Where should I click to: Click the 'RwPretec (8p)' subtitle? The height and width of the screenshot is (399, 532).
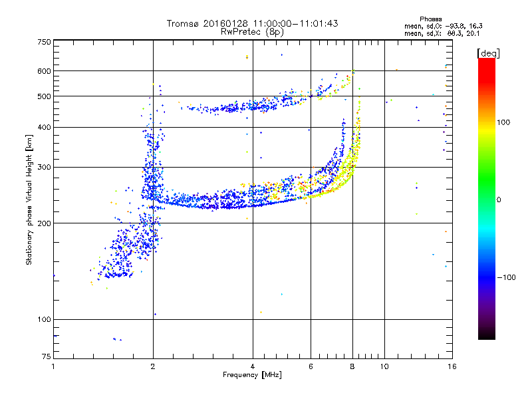click(252, 32)
